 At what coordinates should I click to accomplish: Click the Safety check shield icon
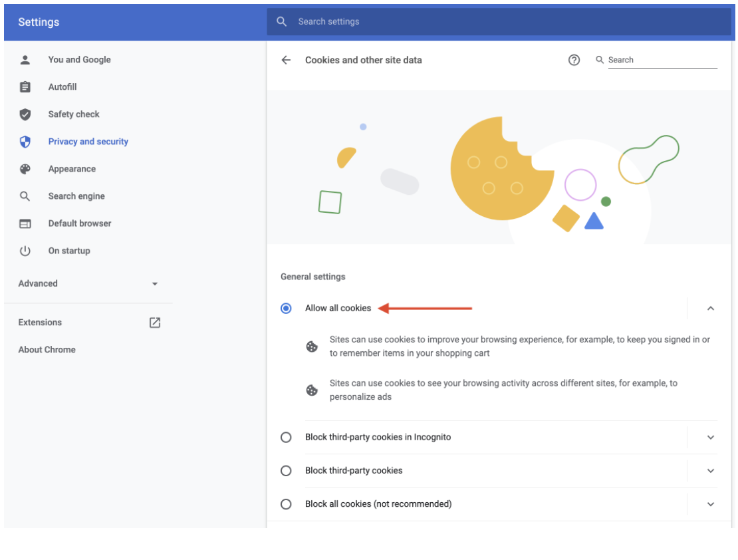pyautogui.click(x=25, y=114)
